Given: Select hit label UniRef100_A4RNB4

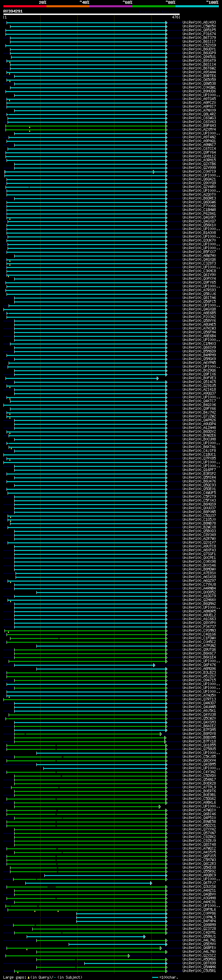Looking at the screenshot, I should click(199, 588).
